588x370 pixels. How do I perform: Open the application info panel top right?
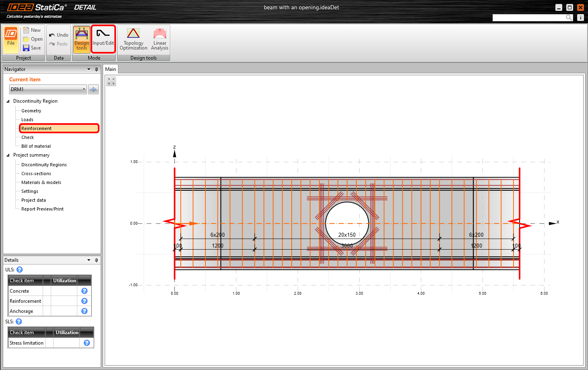580,17
